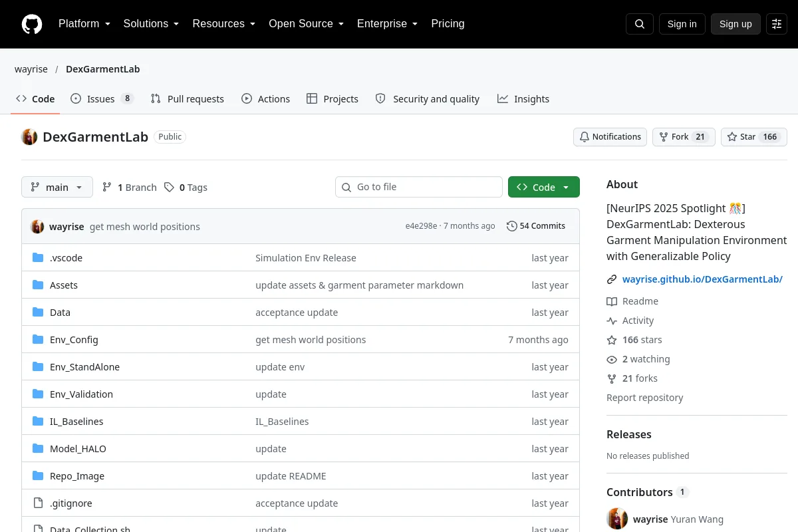Screen dimensions: 798x532
Task: Open the 54 Commits link
Action: pos(536,226)
